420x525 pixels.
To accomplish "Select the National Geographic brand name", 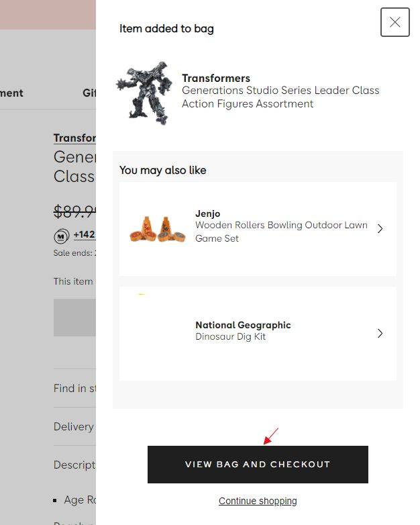I will coord(243,325).
